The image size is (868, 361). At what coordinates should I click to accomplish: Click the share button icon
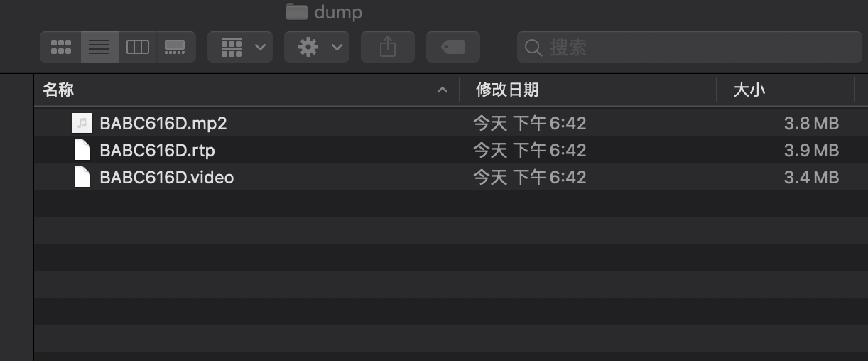coord(388,47)
